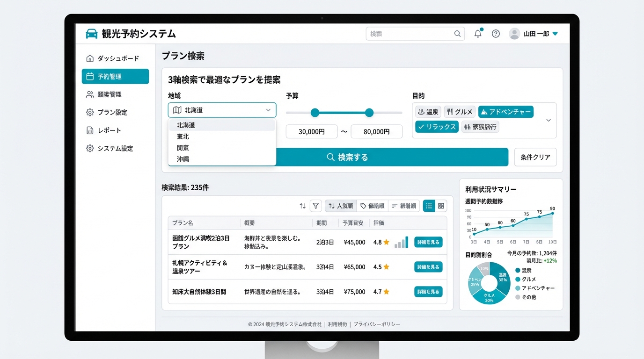Select the filter funnel icon
The width and height of the screenshot is (644, 359).
pos(315,206)
